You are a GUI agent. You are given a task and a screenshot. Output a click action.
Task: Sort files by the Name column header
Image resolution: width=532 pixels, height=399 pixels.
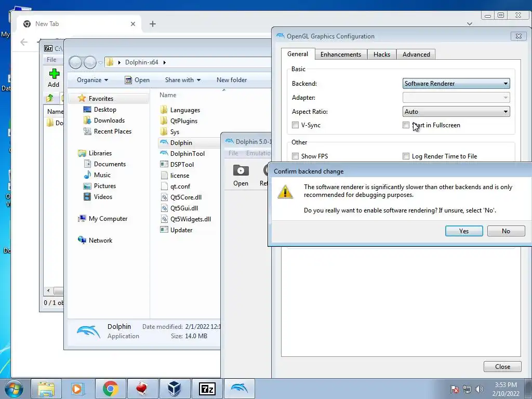[x=168, y=95]
